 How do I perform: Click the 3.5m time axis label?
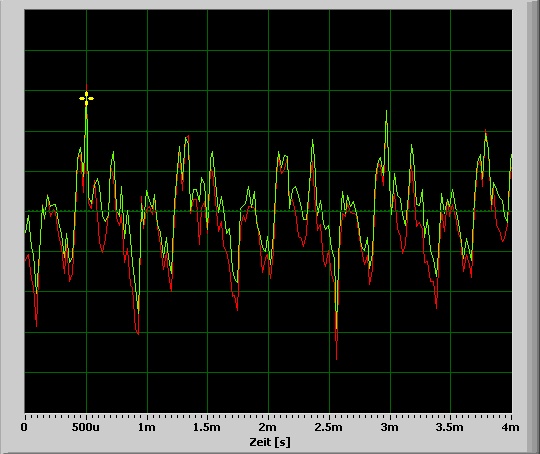449,427
